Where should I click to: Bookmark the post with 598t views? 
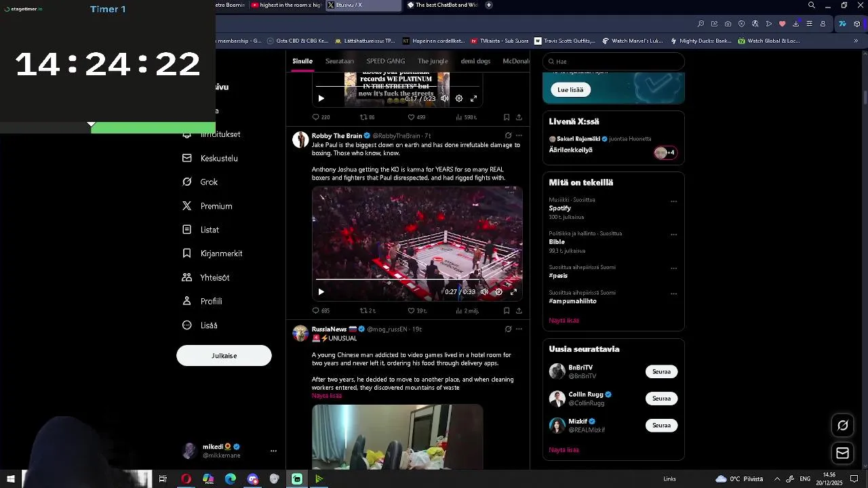pos(507,117)
